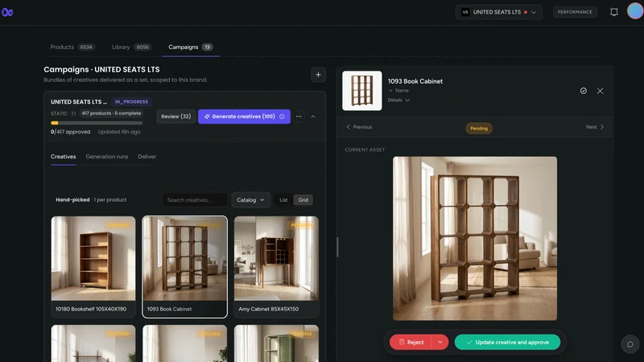Click the 'Hand-picked' label

coord(72,200)
